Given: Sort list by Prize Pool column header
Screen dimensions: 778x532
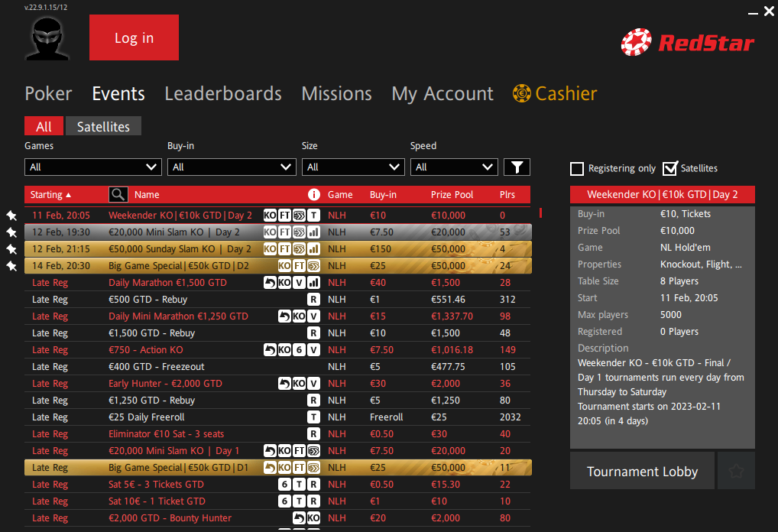Looking at the screenshot, I should pos(452,195).
